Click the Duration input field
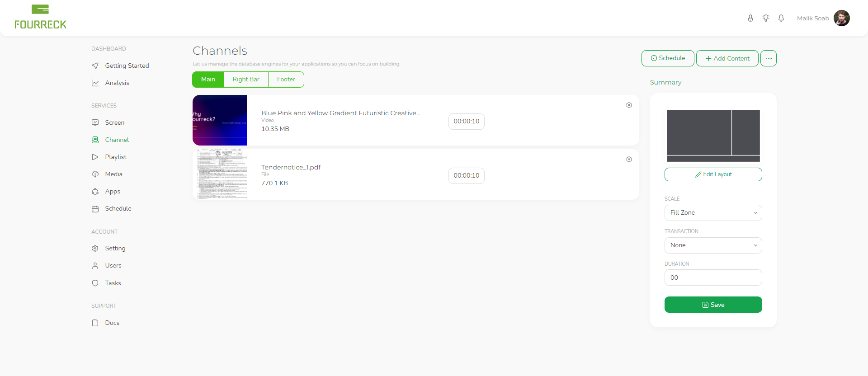This screenshot has width=868, height=376. (x=713, y=277)
